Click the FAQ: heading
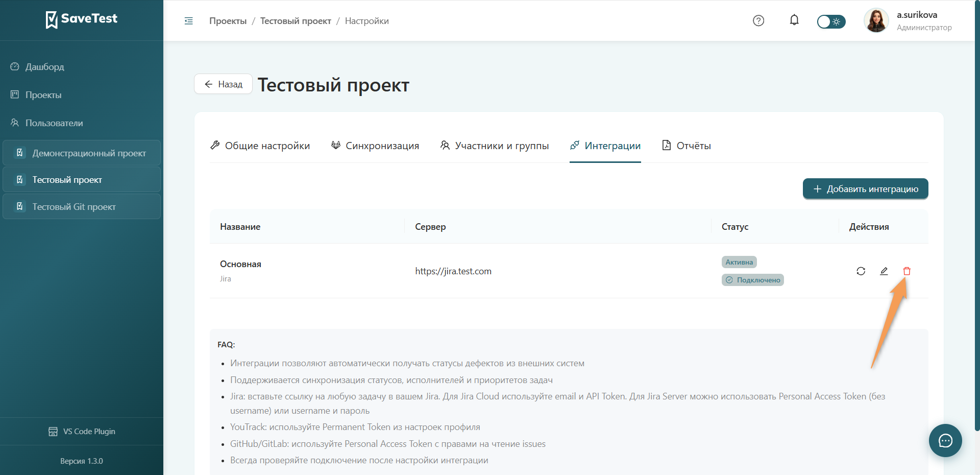The image size is (980, 475). 226,345
